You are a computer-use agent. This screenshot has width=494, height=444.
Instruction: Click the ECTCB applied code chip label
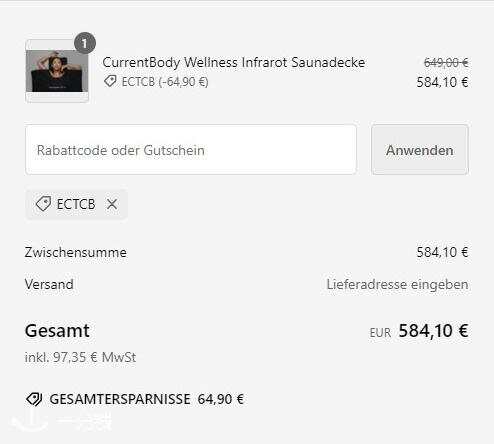pyautogui.click(x=76, y=204)
